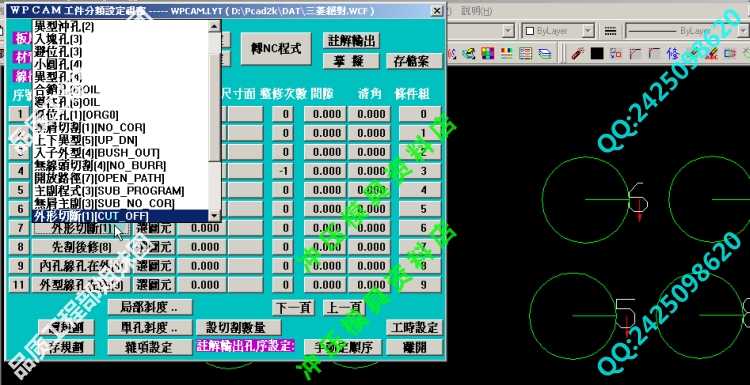Viewport: 750px width, 385px height.
Task: Click the 先割後修(8) category button
Action: pyautogui.click(x=81, y=247)
